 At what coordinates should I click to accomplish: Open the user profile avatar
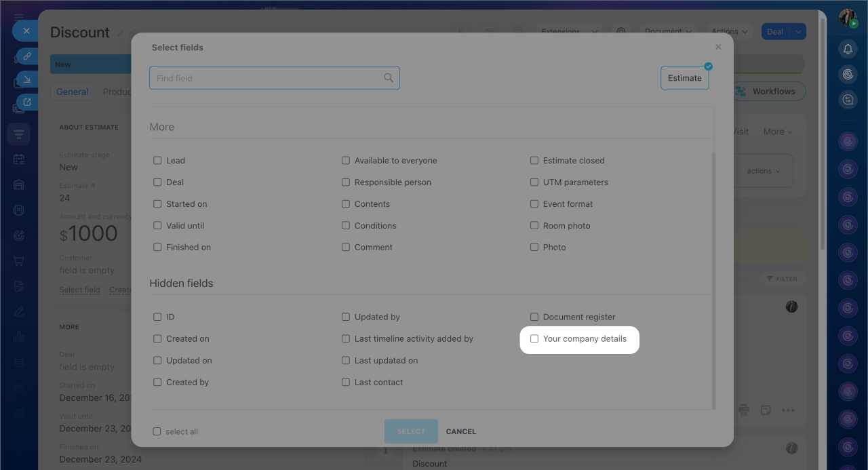click(x=848, y=18)
